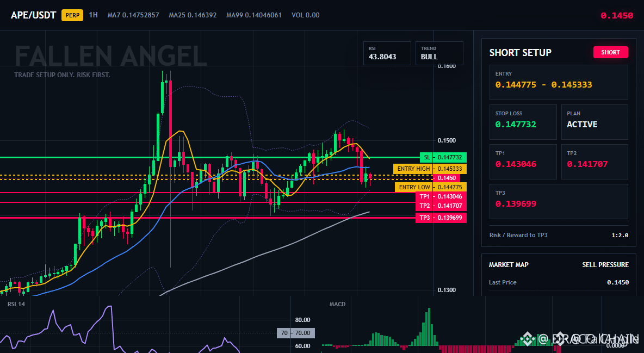Click the entry range 0.144775 - 0.145333

tap(544, 85)
